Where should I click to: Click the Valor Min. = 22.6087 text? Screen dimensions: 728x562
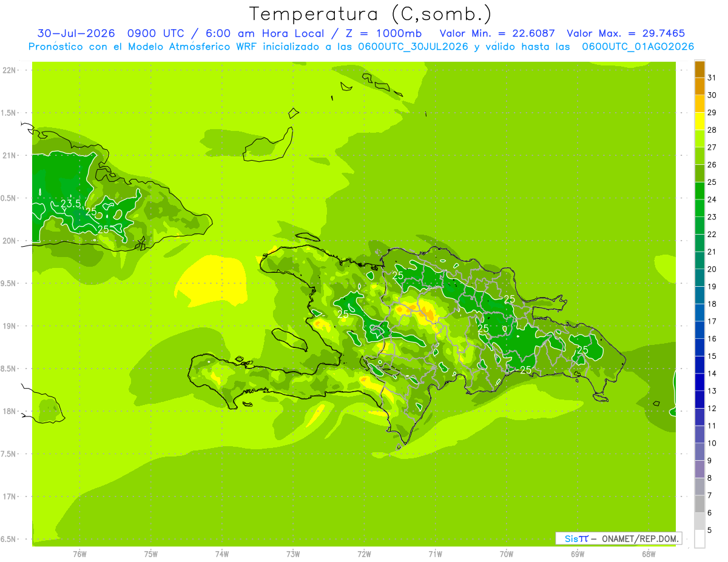click(497, 33)
